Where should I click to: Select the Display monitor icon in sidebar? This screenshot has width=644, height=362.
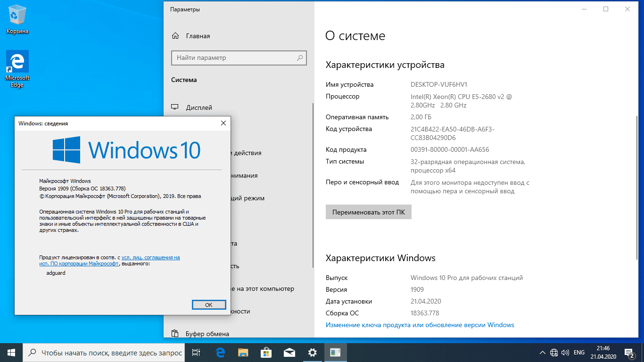[175, 107]
